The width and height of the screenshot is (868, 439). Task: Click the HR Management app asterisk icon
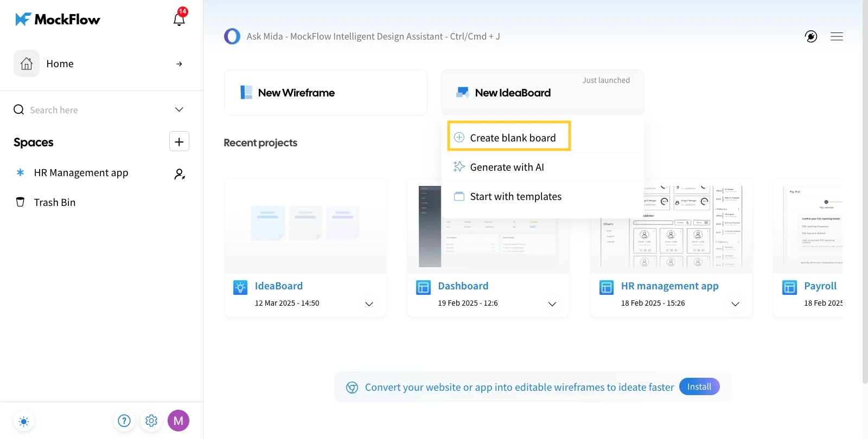pos(20,172)
